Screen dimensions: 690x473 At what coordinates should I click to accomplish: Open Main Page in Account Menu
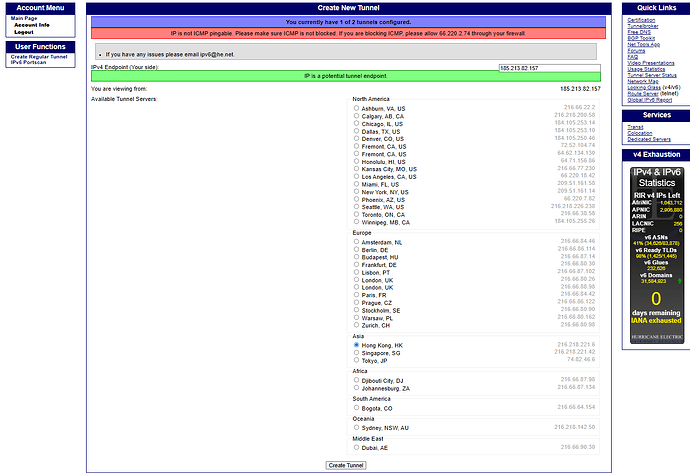click(x=24, y=18)
